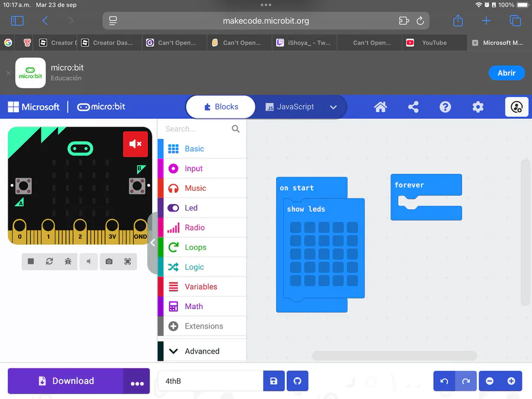Toggle the top-right LED in show leds

coord(352,228)
